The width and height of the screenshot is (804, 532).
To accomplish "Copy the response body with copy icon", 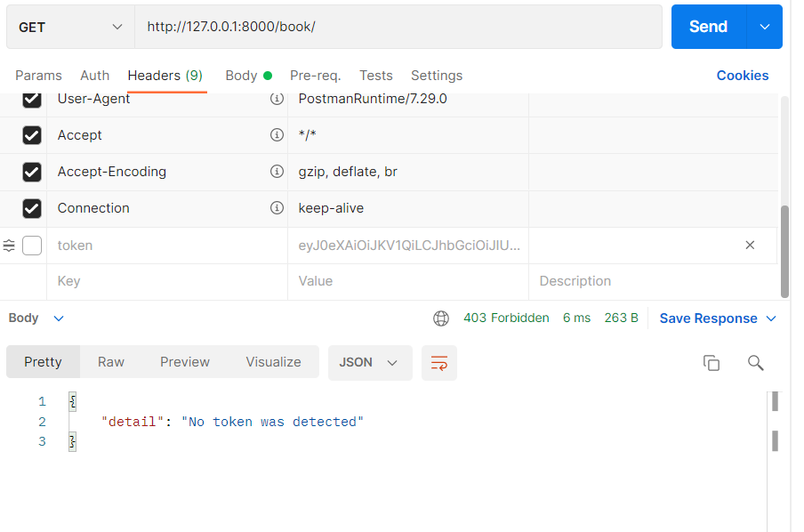I will (712, 363).
